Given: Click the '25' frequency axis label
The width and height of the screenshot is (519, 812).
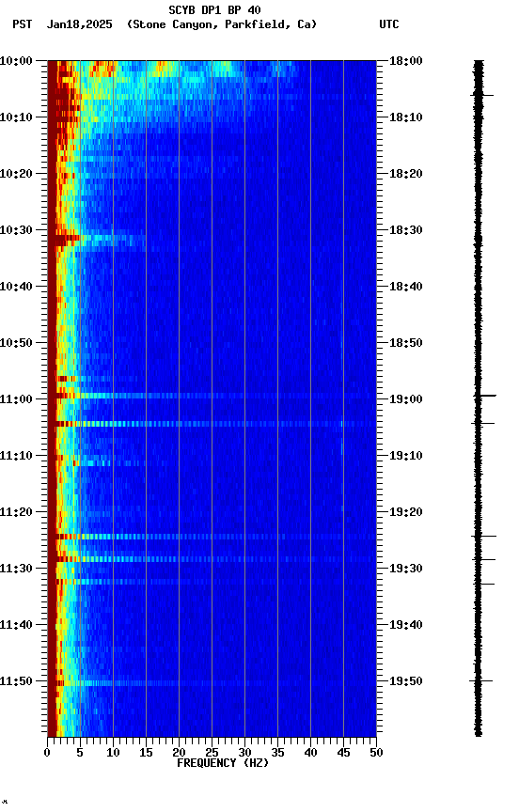Looking at the screenshot, I should (212, 753).
